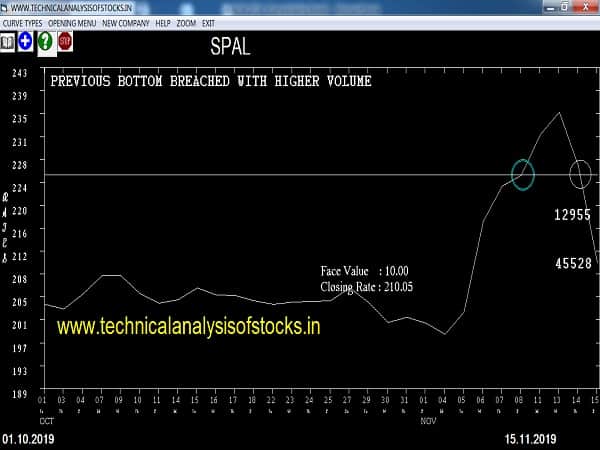
Task: Open the Opening Menu item
Action: (x=72, y=22)
